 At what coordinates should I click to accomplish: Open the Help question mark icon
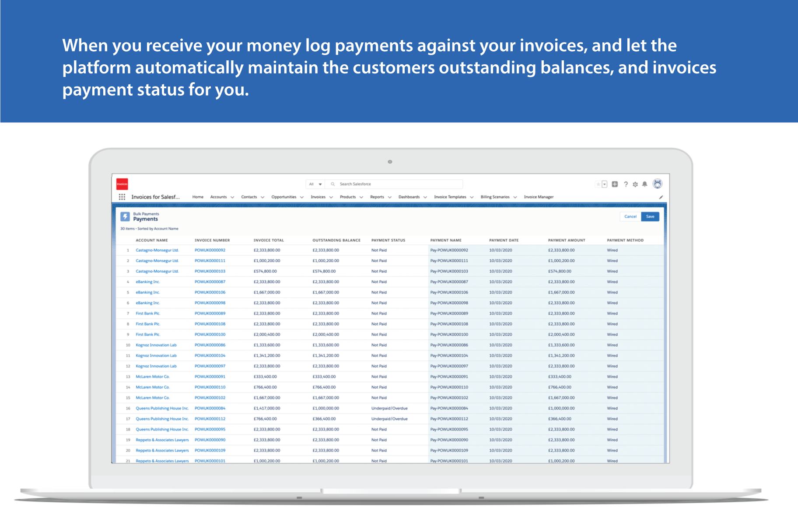[x=626, y=184]
